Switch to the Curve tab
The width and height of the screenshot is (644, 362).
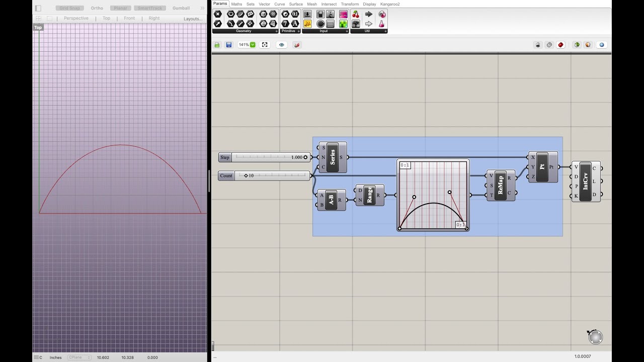[280, 4]
